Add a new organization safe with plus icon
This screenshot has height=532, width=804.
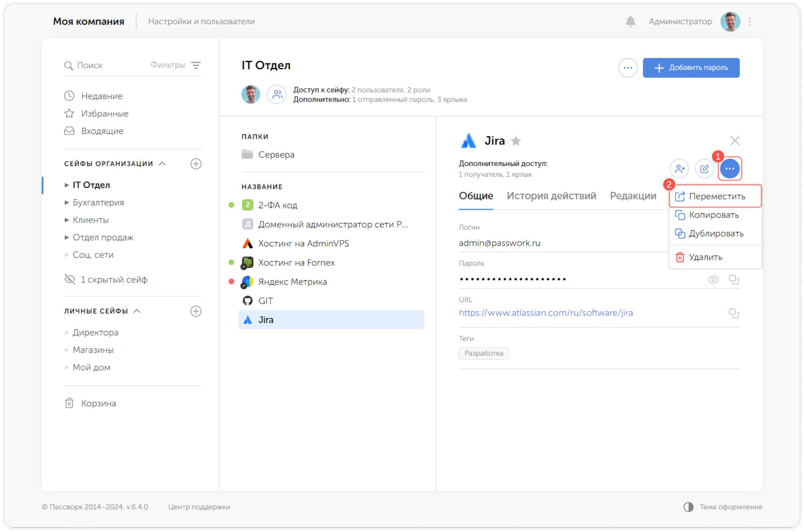click(196, 164)
